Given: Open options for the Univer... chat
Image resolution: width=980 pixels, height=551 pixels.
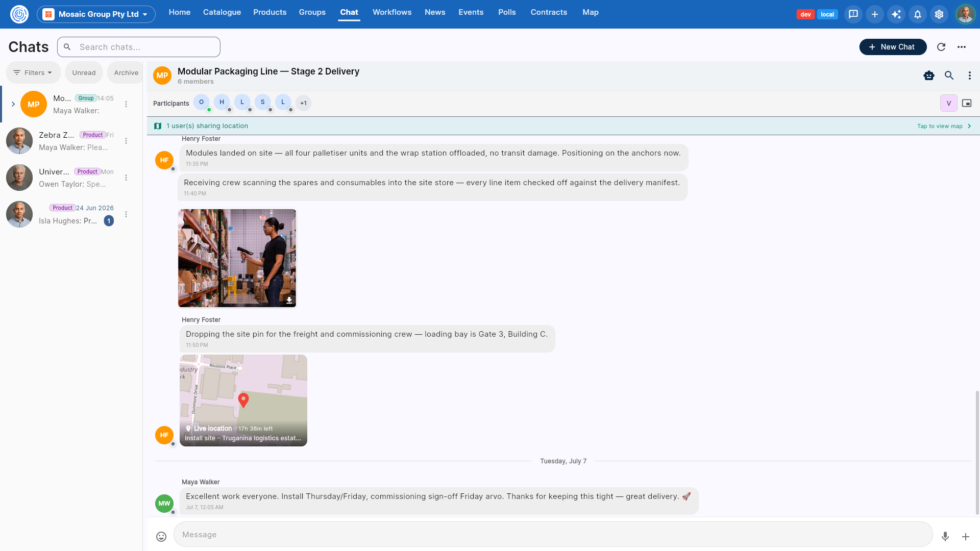Looking at the screenshot, I should (126, 178).
